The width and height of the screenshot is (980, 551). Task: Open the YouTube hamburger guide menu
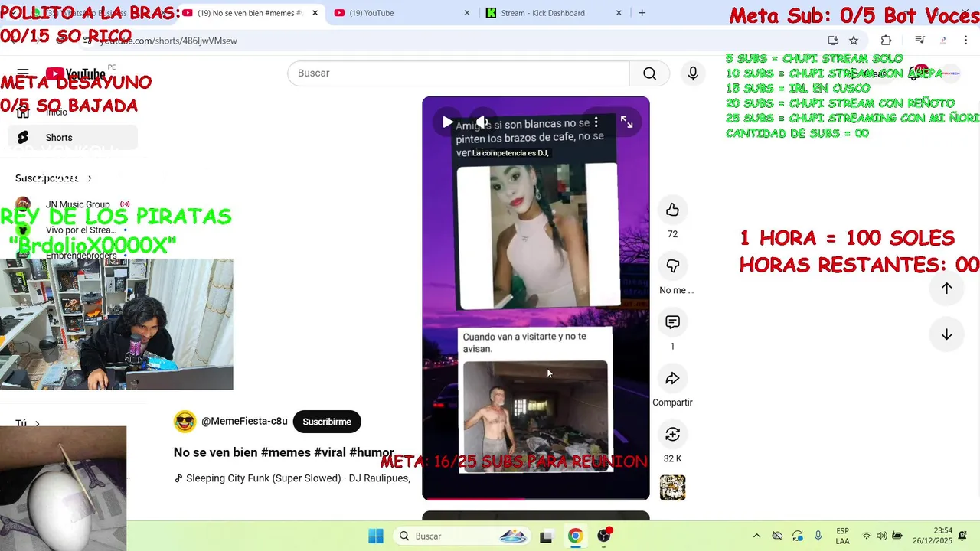23,73
